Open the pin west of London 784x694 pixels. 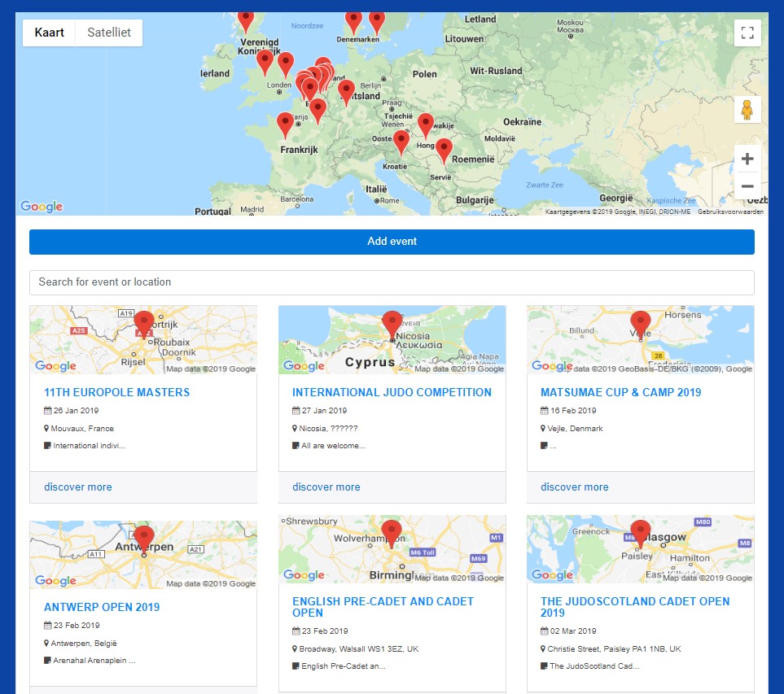click(x=265, y=62)
